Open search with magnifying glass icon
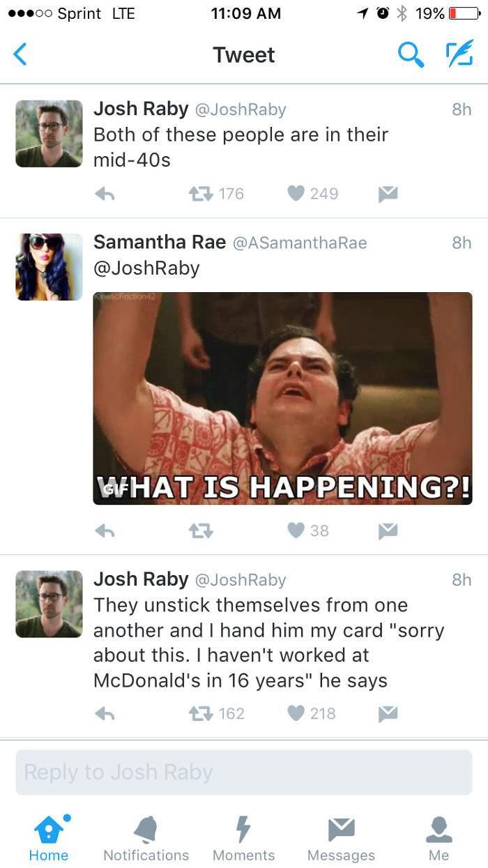Image resolution: width=488 pixels, height=868 pixels. pyautogui.click(x=411, y=54)
